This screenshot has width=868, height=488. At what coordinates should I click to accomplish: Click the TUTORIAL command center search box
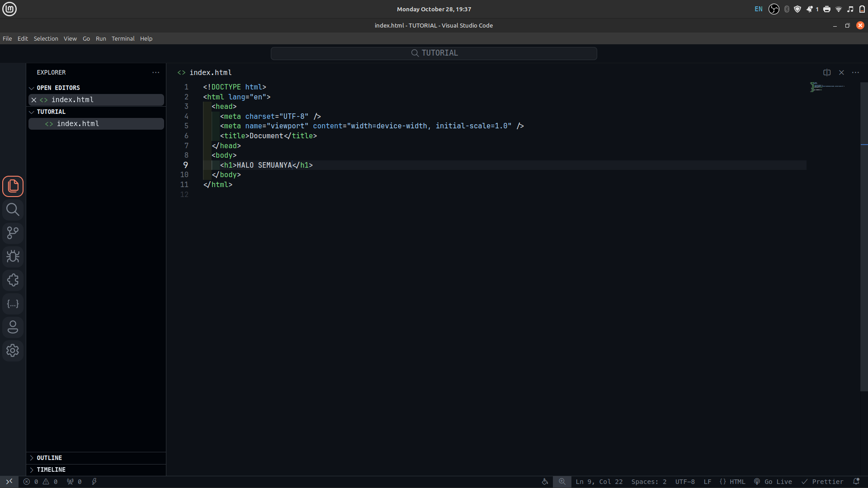click(434, 53)
